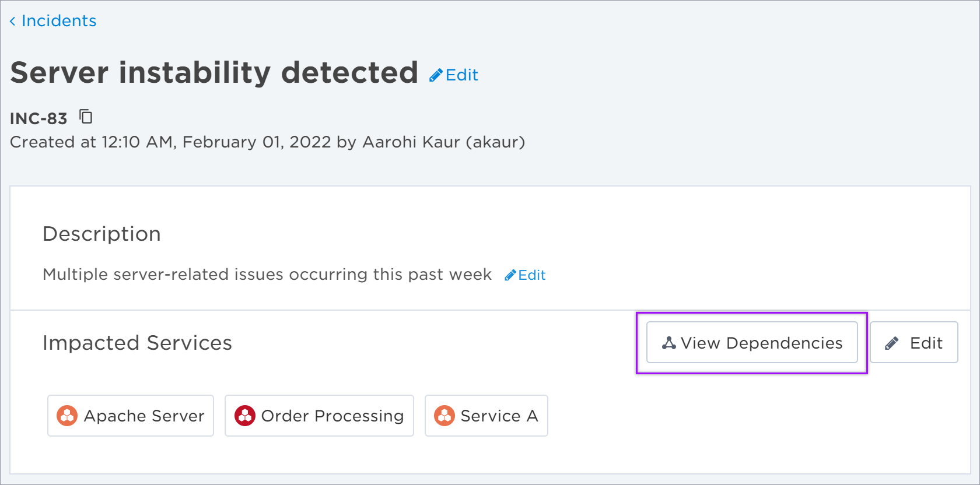Select the Apache Server service chip

coord(131,416)
